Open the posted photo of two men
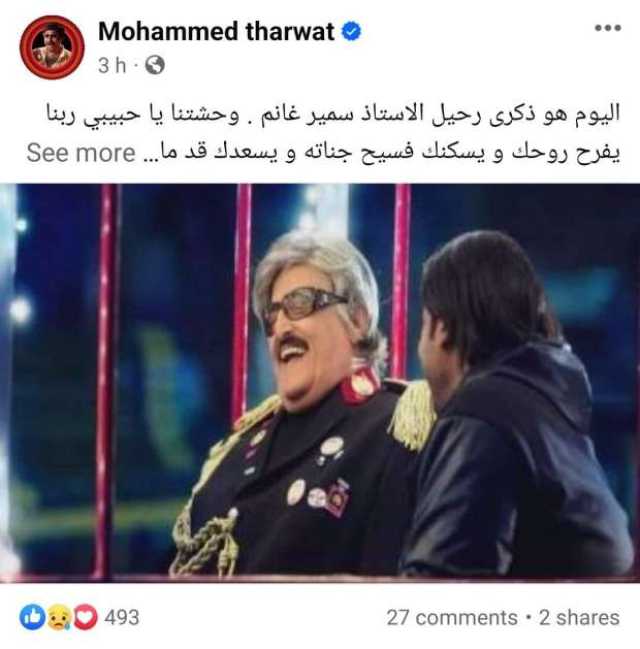This screenshot has height=649, width=640. (x=320, y=383)
